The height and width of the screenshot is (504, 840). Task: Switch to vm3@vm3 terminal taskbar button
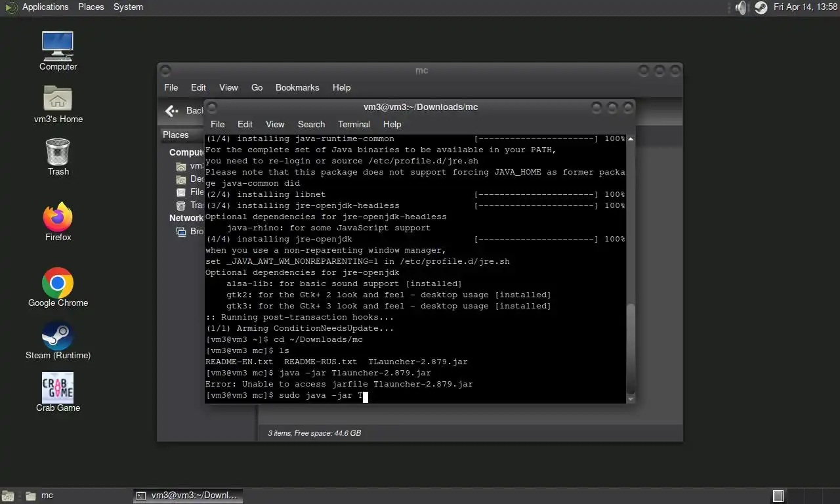coord(188,496)
